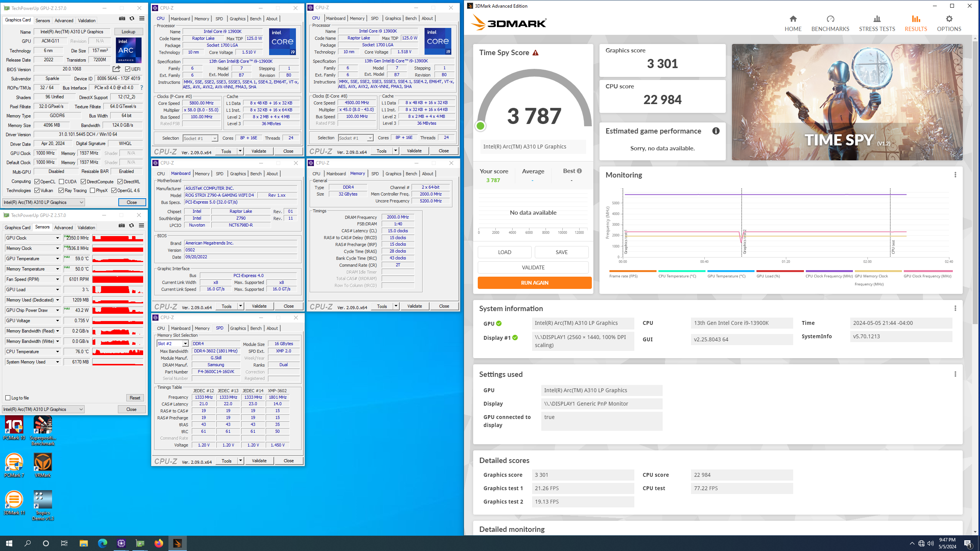Expand the GPU Temperature sensor dropdown
Viewport: 980px width, 551px height.
pos(57,259)
